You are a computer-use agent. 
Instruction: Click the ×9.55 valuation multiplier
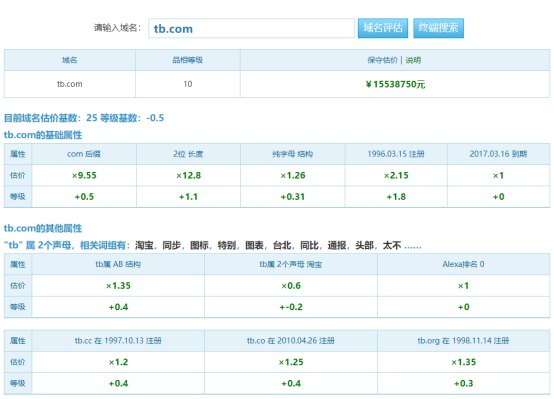coord(84,175)
